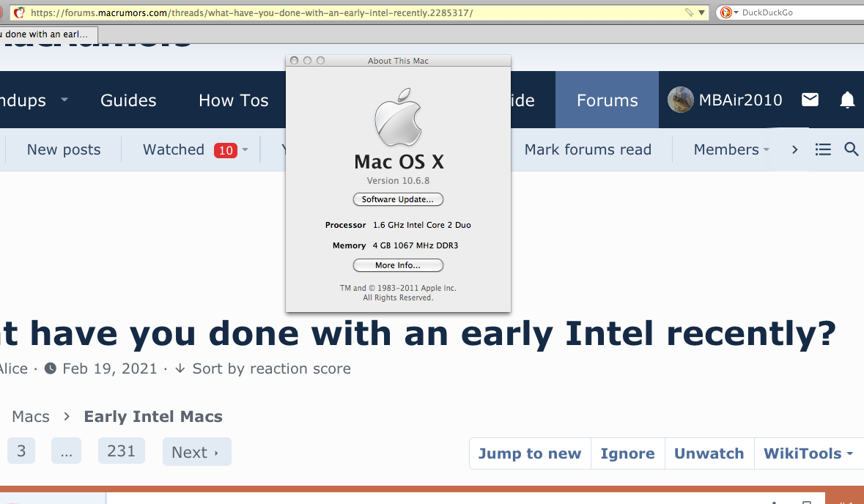864x504 pixels.
Task: Open the WikiTools dropdown
Action: [808, 453]
